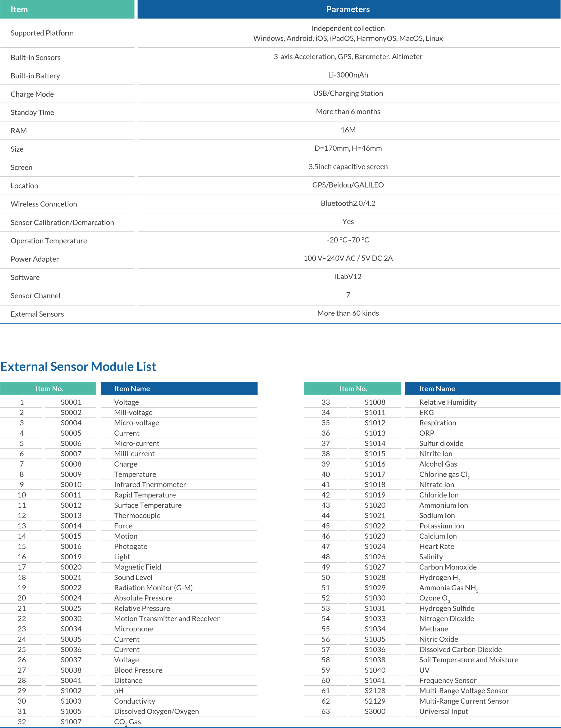Select the Soil Temperature and Moisture entry

pos(469,660)
